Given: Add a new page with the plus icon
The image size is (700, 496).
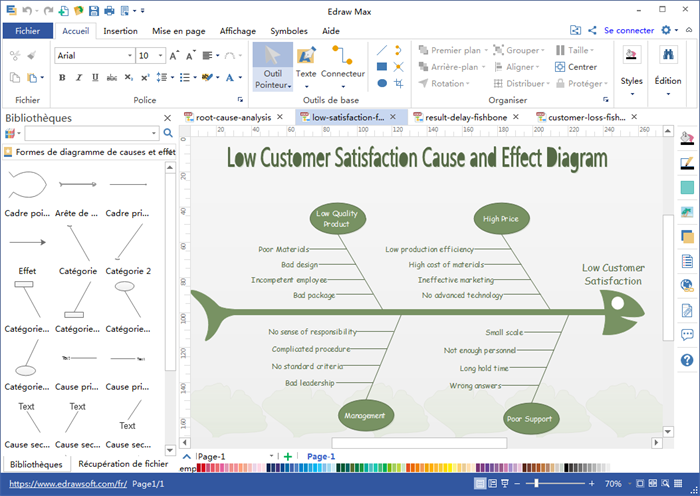Looking at the screenshot, I should click(x=288, y=457).
